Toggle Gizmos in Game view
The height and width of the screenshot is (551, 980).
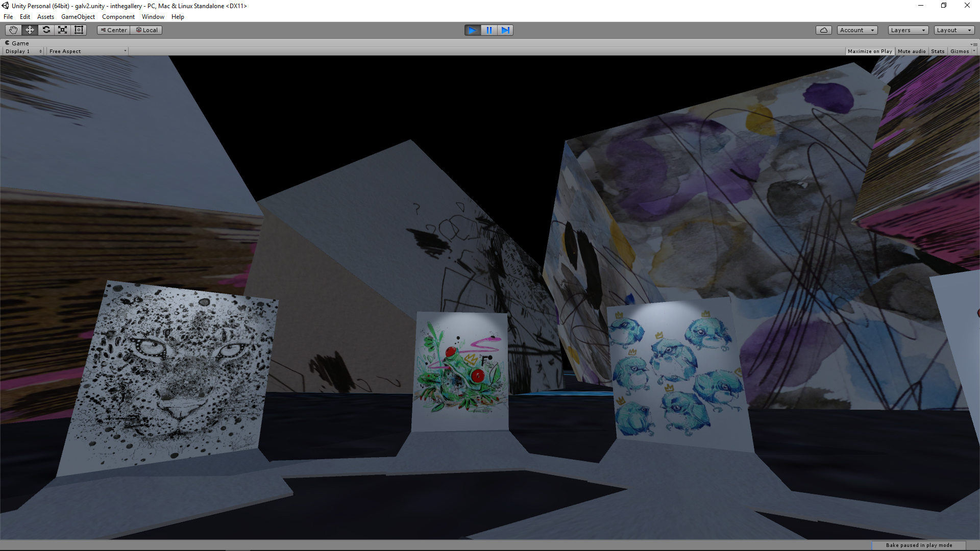tap(960, 52)
